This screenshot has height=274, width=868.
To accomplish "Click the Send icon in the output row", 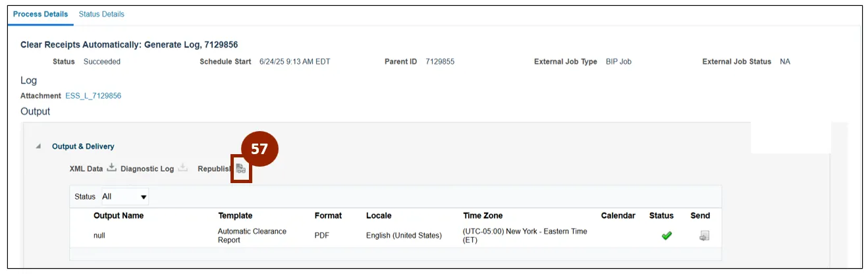I will click(704, 236).
